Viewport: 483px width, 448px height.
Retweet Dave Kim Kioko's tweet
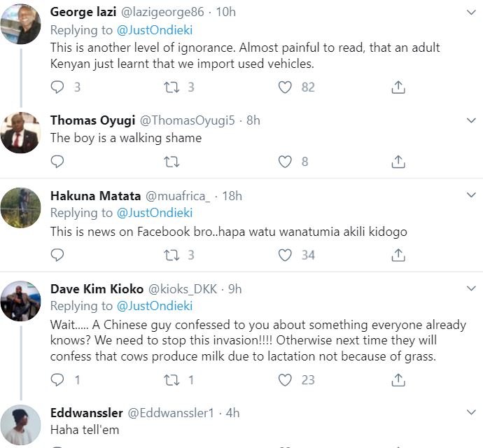click(x=171, y=380)
